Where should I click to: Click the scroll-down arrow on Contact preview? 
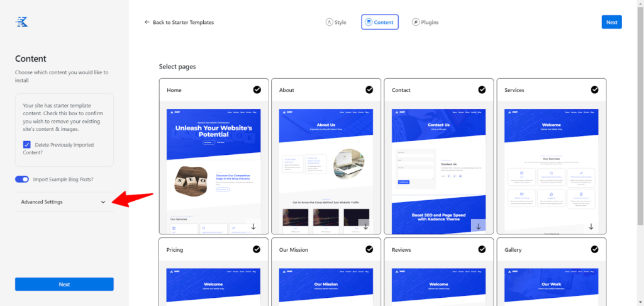click(479, 227)
